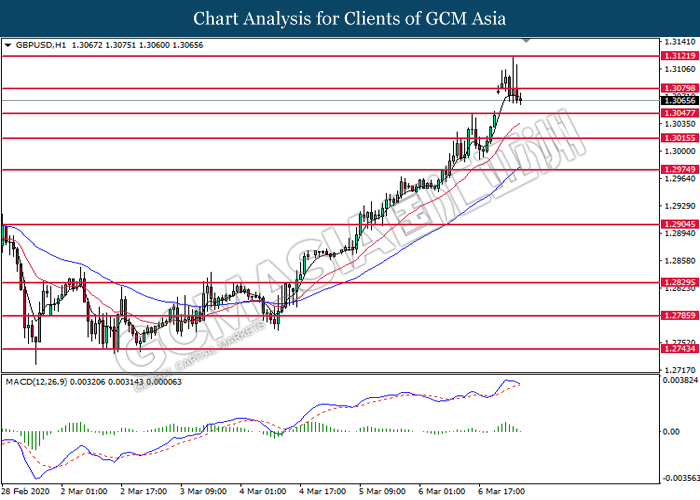Click the 28 Feb 2020 date label
This screenshot has width=700, height=500.
point(25,491)
